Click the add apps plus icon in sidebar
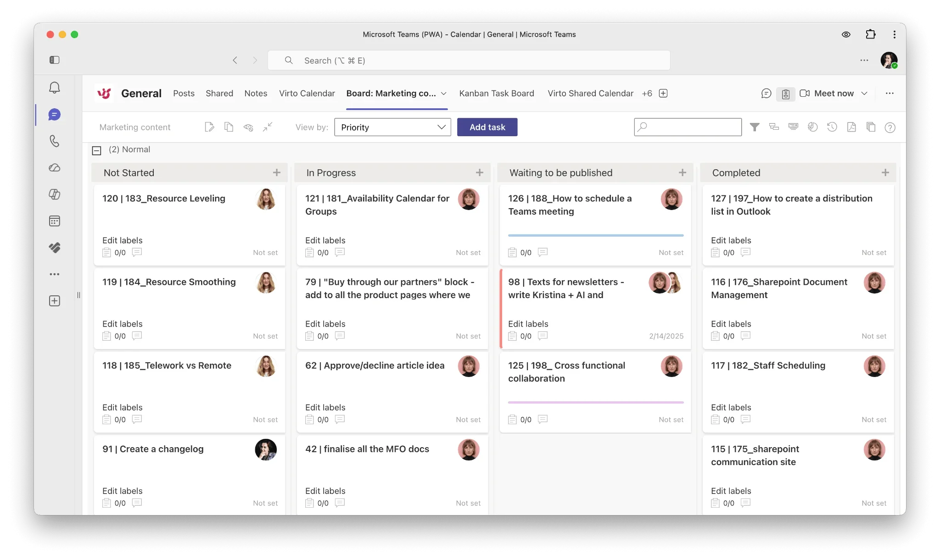The image size is (940, 560). [x=54, y=301]
